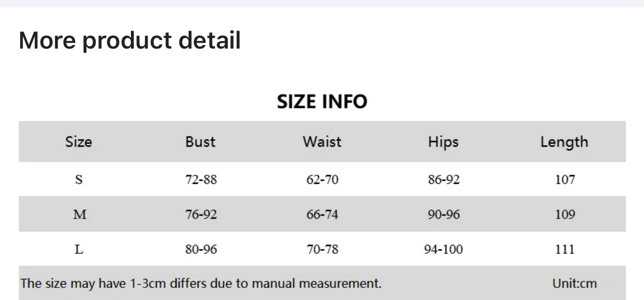Click the 94-100 hips measurement cell

443,249
